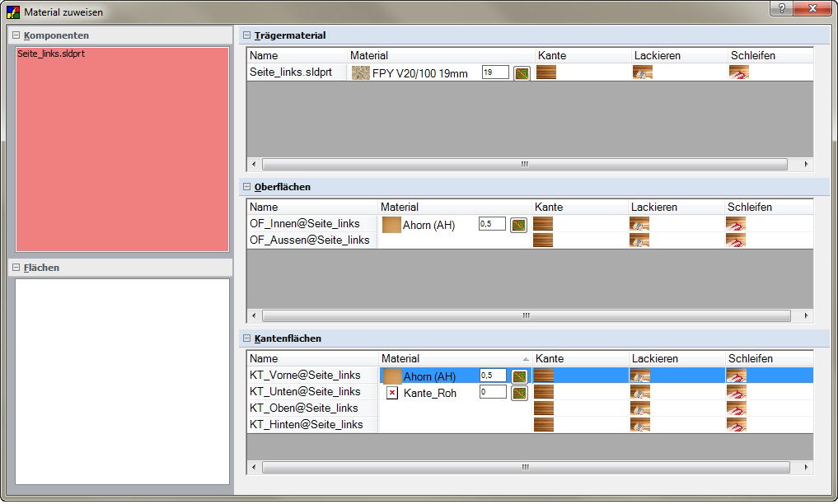Click the material button beside FPY V20/100 19mm
The height and width of the screenshot is (504, 838).
click(521, 73)
